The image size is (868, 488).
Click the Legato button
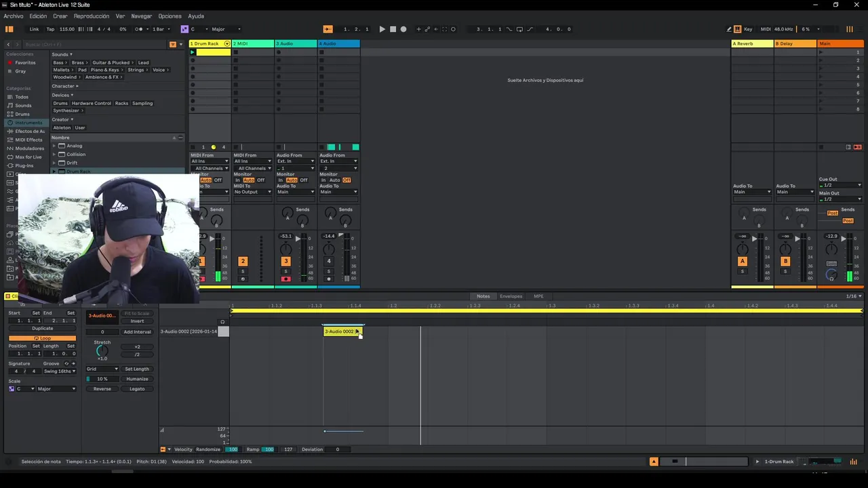point(137,389)
